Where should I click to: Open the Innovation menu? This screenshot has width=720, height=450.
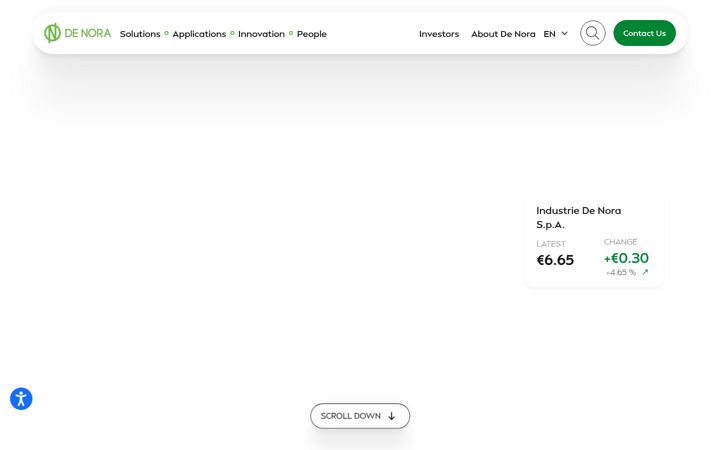pos(261,34)
